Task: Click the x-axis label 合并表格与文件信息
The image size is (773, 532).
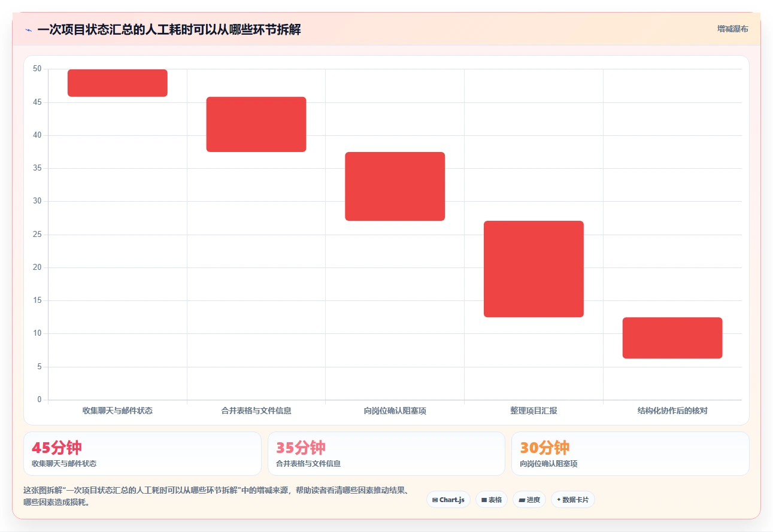Action: (256, 411)
